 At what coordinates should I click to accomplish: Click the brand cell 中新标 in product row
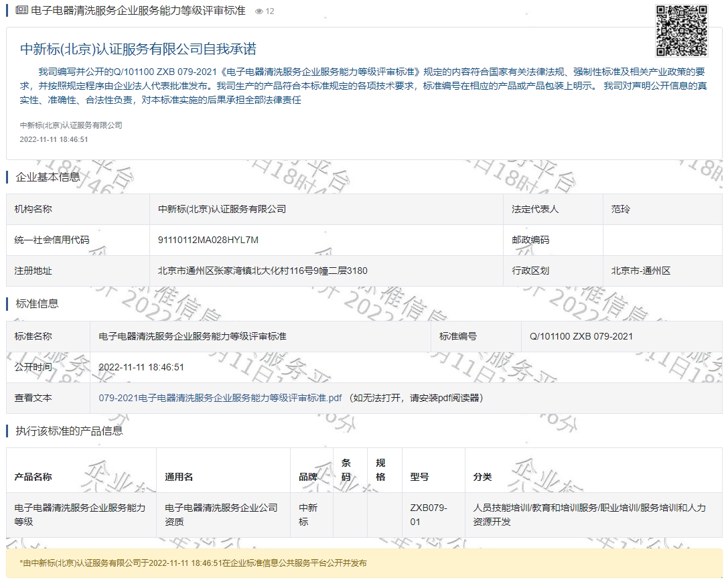point(308,514)
